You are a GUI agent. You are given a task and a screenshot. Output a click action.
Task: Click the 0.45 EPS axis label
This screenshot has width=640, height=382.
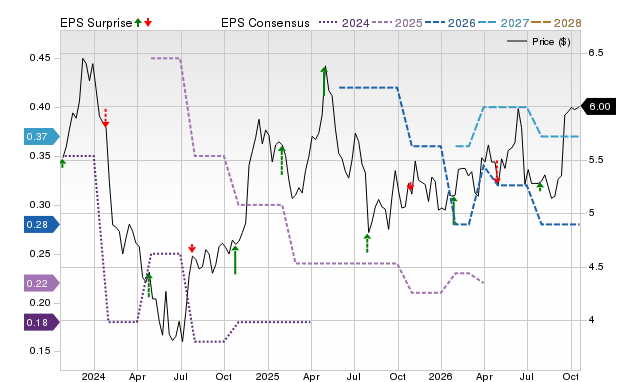point(40,58)
